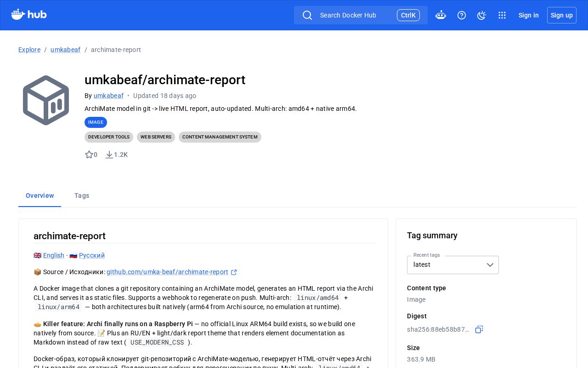The width and height of the screenshot is (588, 368).
Task: Toggle the dark/light theme icon
Action: pyautogui.click(x=481, y=15)
